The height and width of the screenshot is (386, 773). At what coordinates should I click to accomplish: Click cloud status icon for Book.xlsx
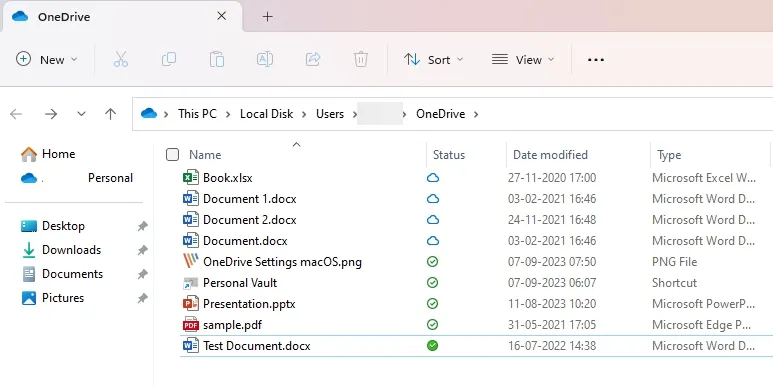coord(433,178)
